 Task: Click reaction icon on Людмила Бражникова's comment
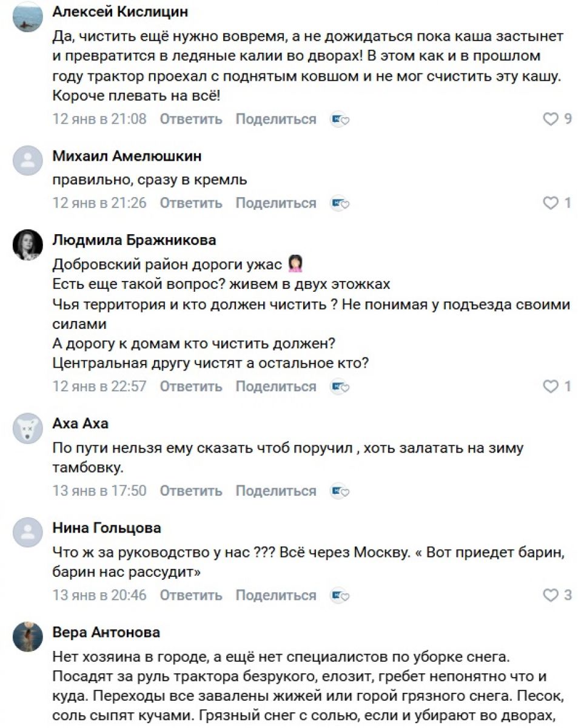coord(340,386)
